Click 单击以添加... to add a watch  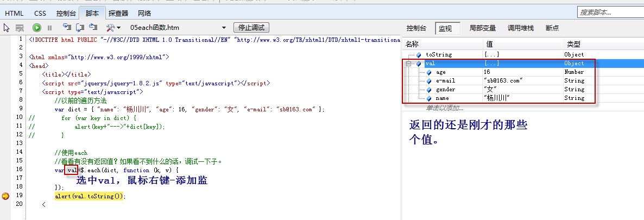(x=444, y=108)
